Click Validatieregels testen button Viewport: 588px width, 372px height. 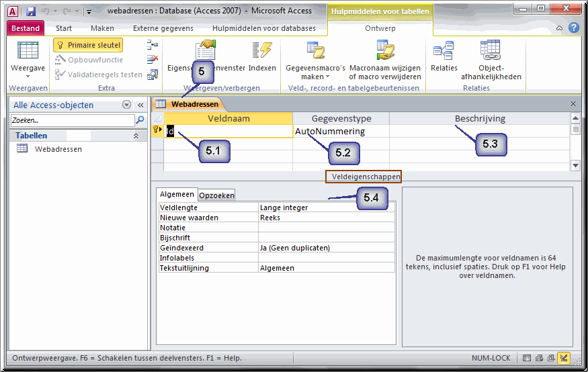[99, 75]
